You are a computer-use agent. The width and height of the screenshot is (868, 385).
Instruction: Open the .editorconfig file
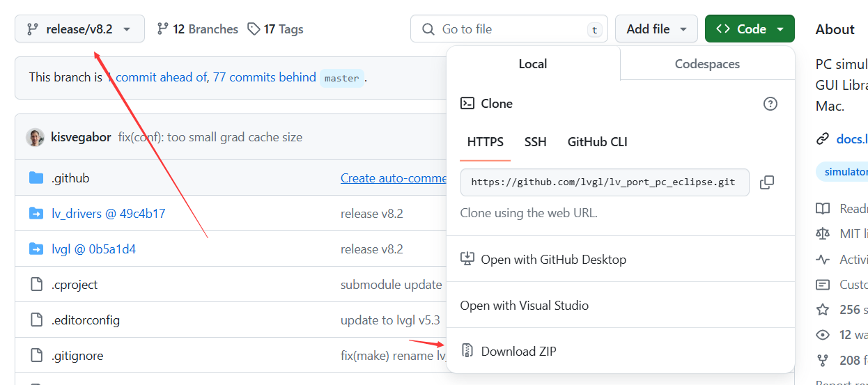click(86, 320)
